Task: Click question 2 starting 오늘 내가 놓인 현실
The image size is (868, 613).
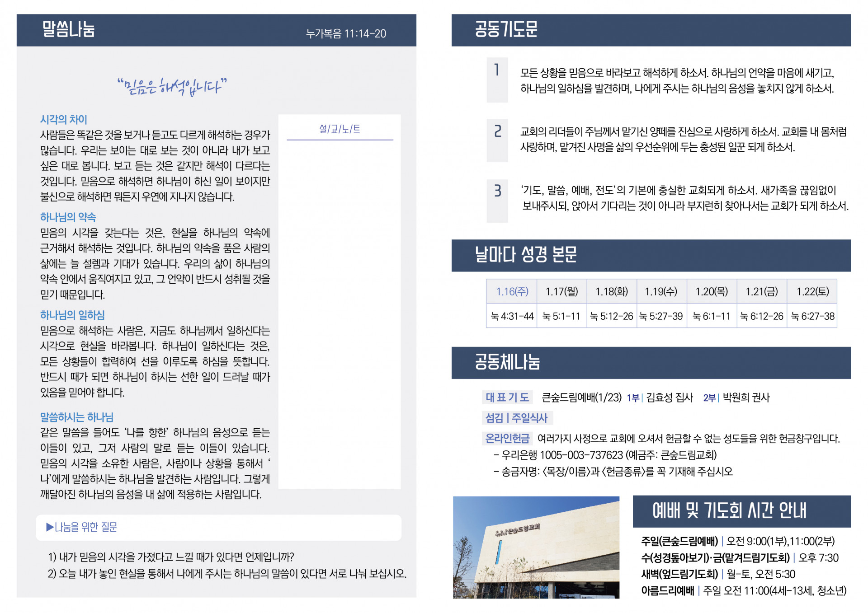Action: point(227,574)
